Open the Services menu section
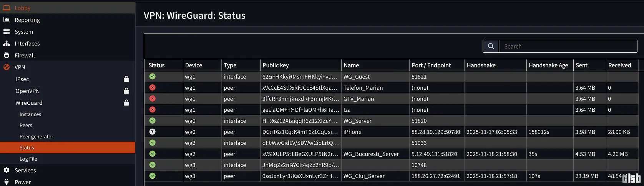644x186 pixels. (x=25, y=170)
